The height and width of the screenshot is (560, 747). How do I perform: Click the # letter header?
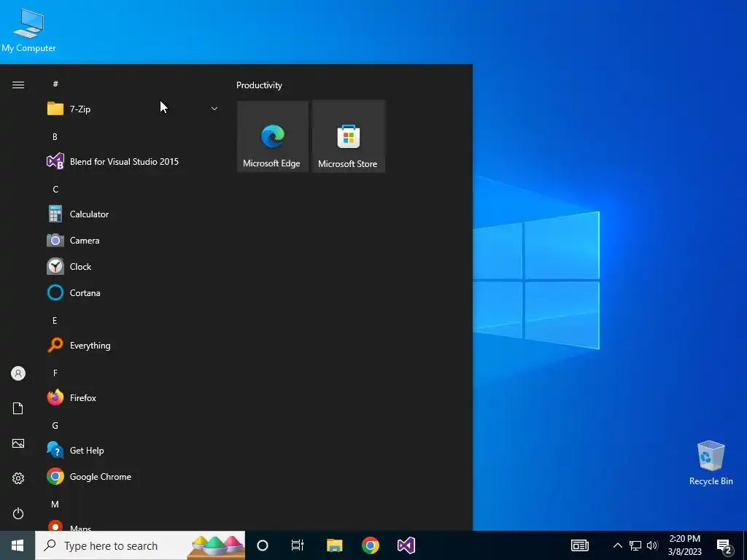point(55,84)
